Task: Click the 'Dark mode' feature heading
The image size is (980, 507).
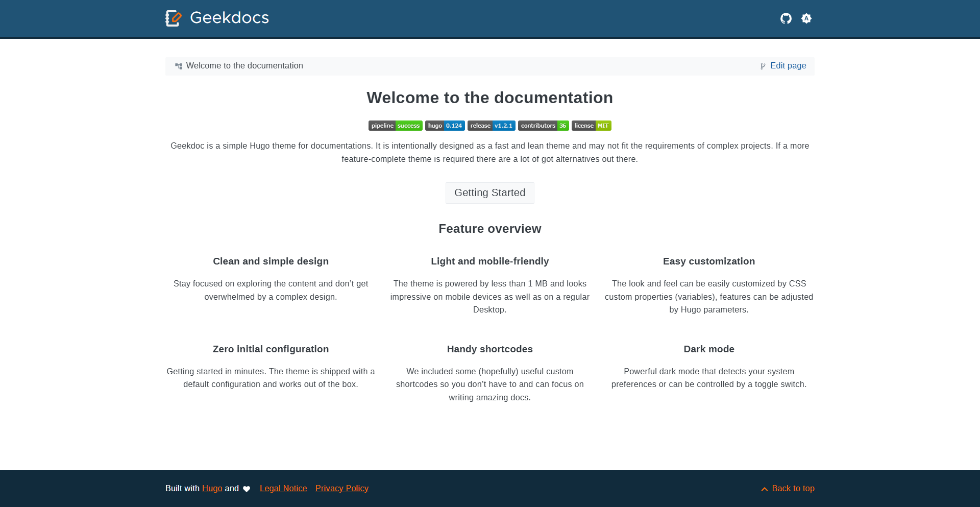Action: pyautogui.click(x=709, y=349)
